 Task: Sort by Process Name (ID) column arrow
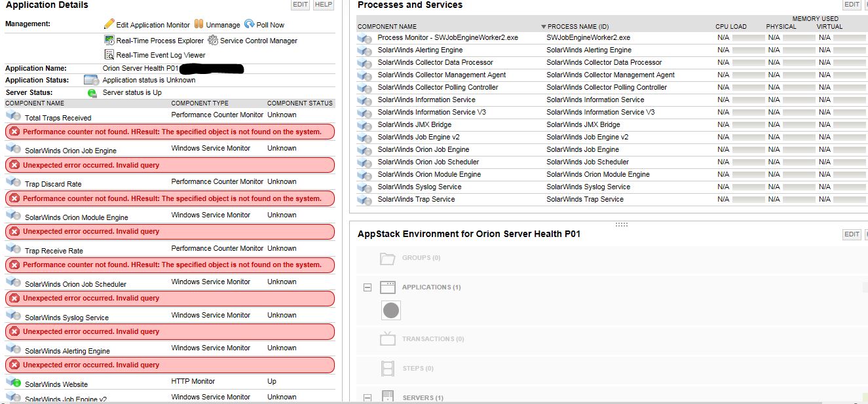pyautogui.click(x=544, y=27)
